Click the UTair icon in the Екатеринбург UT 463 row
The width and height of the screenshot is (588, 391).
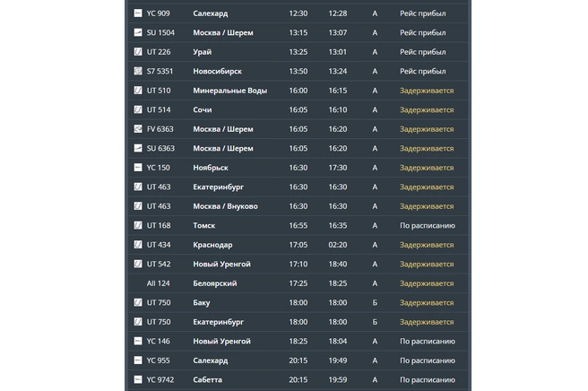point(138,187)
